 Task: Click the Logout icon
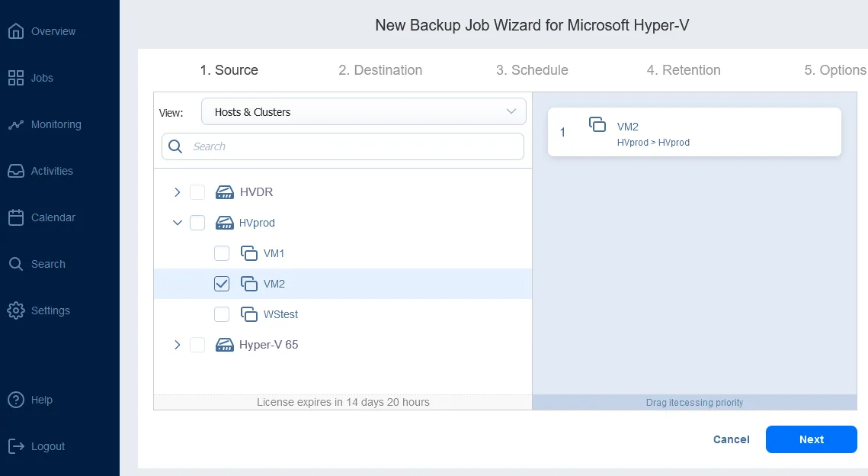pyautogui.click(x=16, y=446)
